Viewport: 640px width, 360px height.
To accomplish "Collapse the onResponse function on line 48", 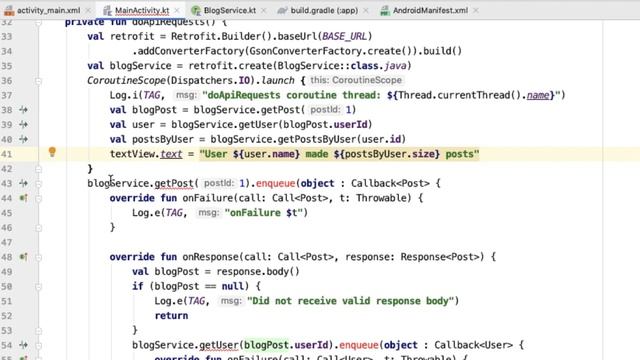I will click(x=38, y=257).
